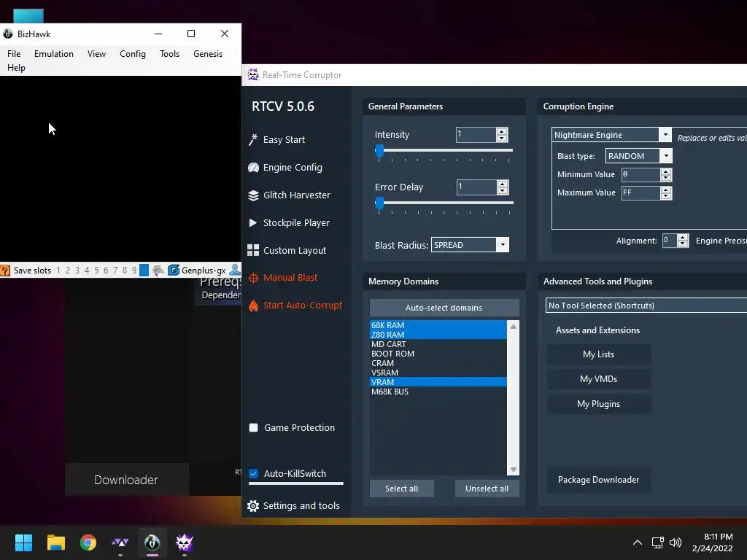
Task: Click Alignment stepper arrows
Action: 683,241
